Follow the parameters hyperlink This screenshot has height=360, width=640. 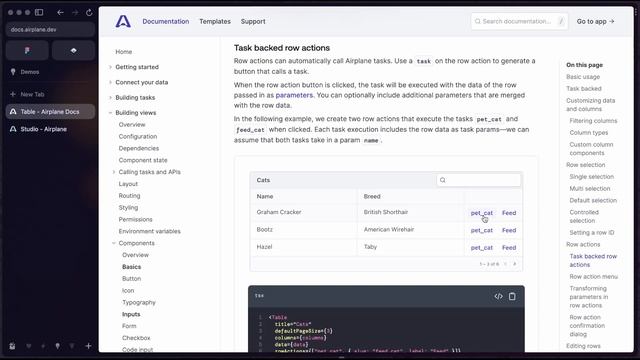click(294, 95)
